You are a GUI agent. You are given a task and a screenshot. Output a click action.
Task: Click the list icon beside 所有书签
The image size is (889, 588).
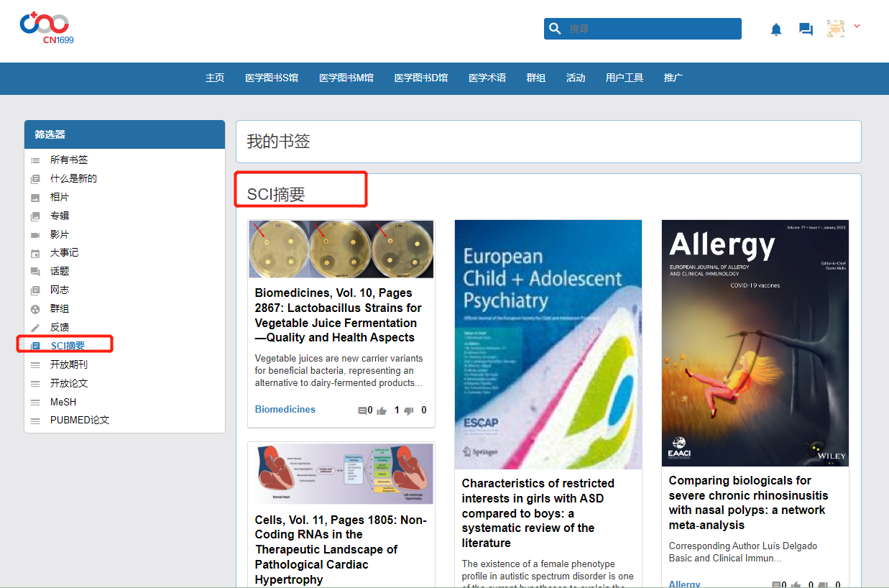pos(35,160)
